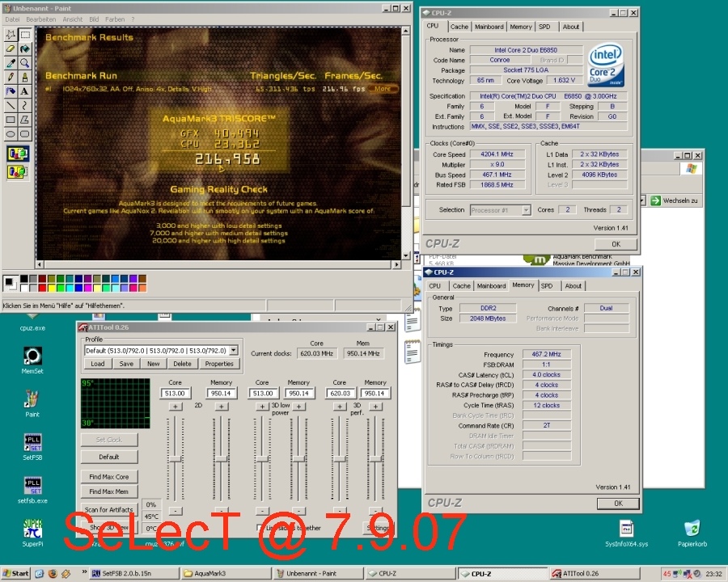The image size is (728, 582).
Task: Click Save profile button in ATITool
Action: tap(126, 364)
